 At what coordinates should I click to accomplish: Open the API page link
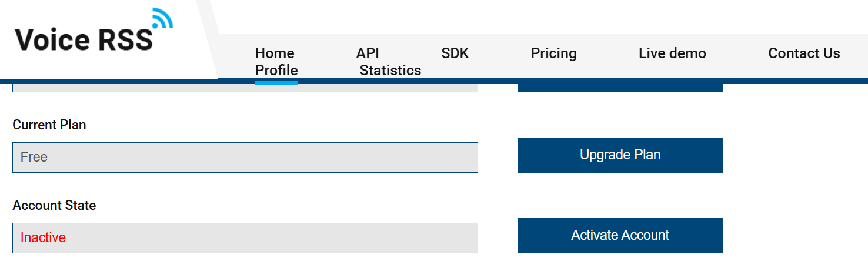(x=368, y=53)
